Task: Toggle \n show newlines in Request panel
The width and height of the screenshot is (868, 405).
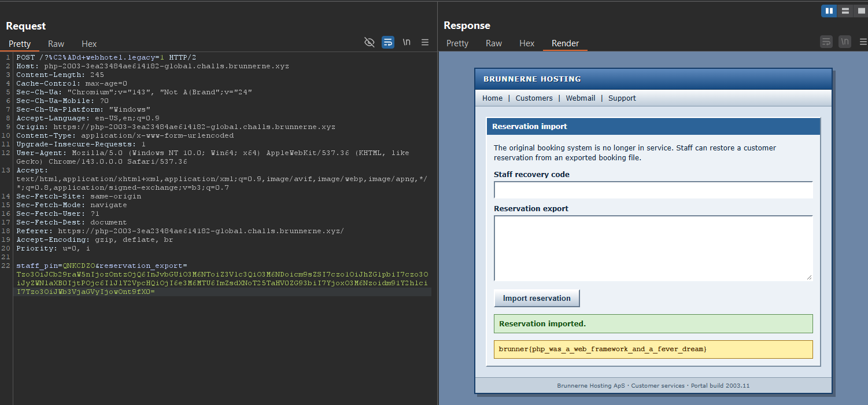Action: click(407, 42)
